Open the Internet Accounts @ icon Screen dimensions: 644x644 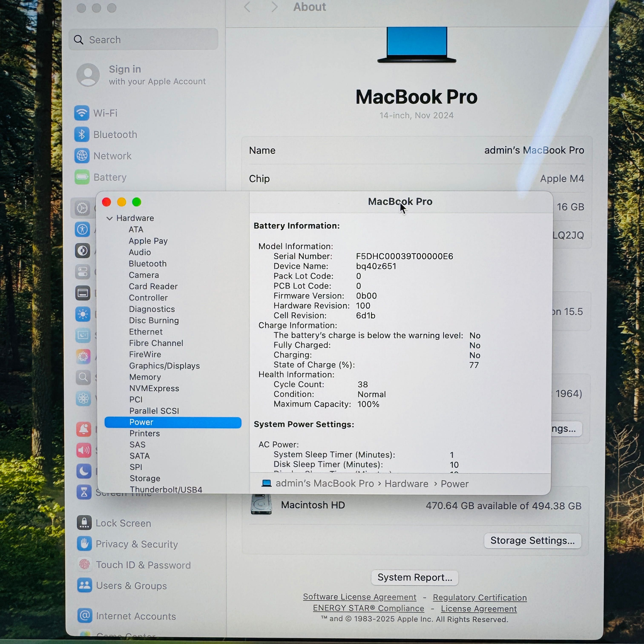(x=85, y=615)
